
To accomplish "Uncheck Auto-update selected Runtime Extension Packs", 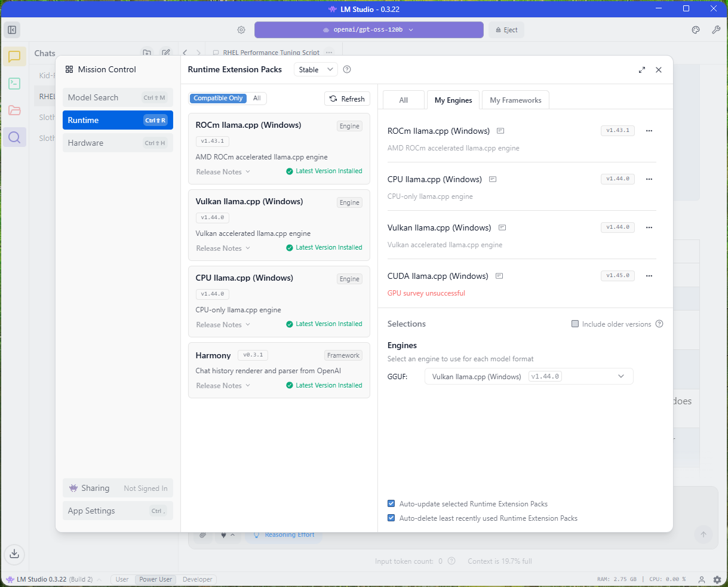I will click(x=391, y=504).
